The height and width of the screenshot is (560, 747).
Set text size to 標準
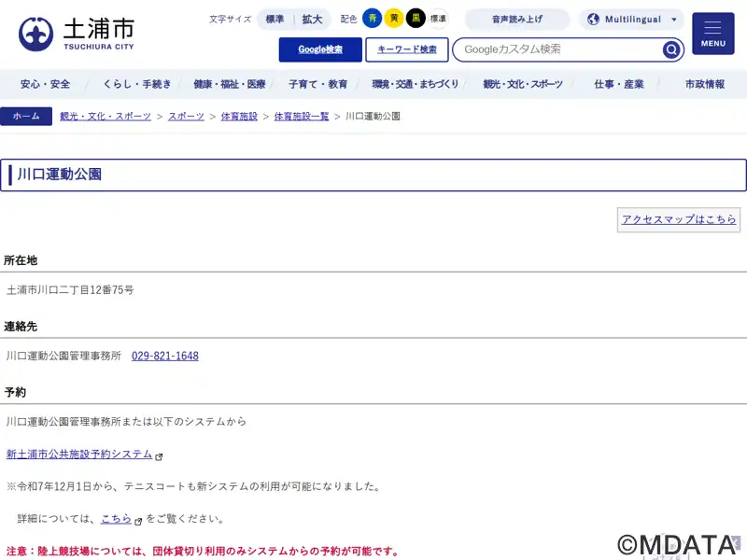[275, 20]
